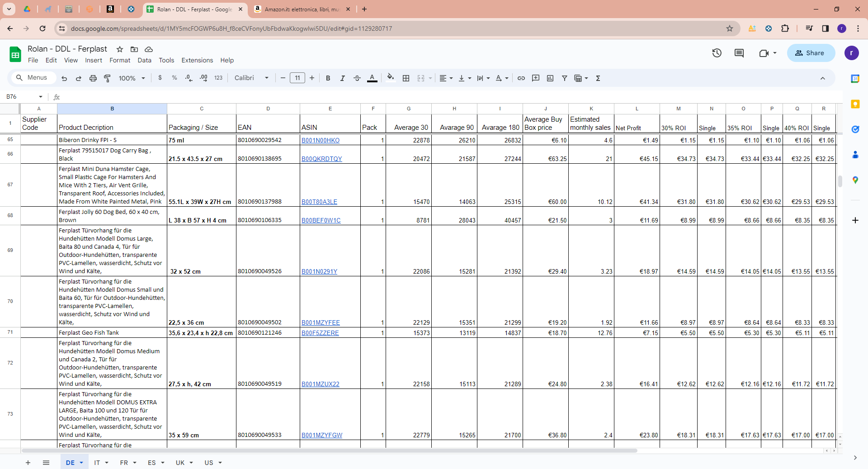This screenshot has width=868, height=469.
Task: Open ASIN link B00T80A3LE
Action: coord(319,202)
